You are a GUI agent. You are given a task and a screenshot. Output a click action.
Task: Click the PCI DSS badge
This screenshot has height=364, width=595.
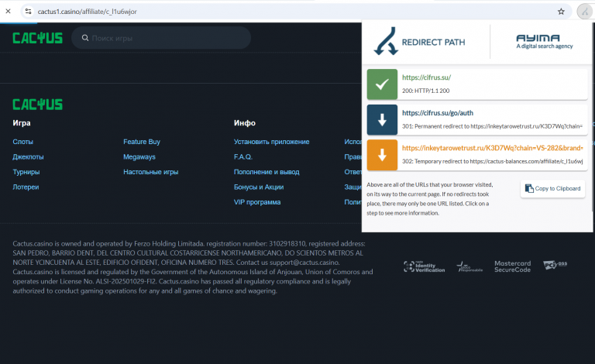coord(555,265)
